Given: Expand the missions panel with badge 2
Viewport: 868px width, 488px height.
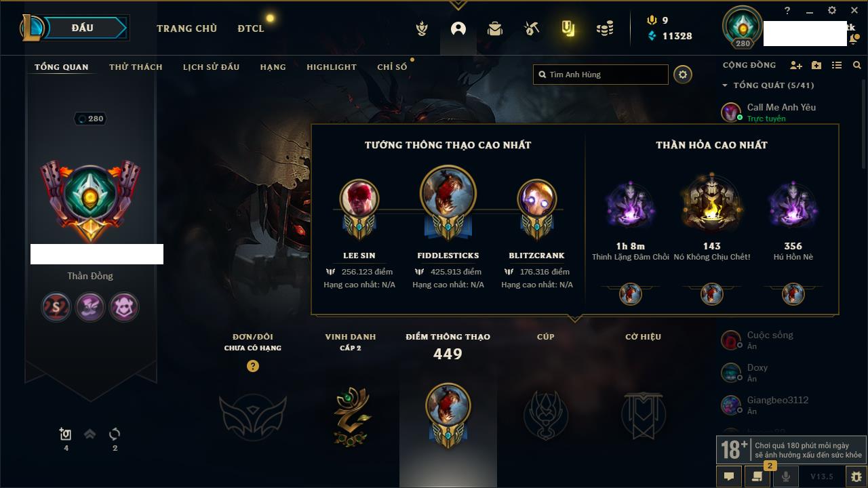Looking at the screenshot, I should click(x=757, y=476).
